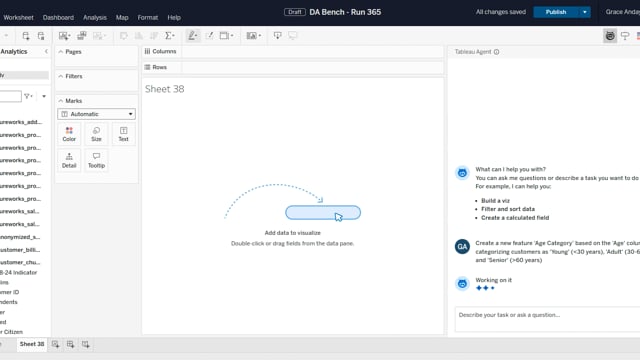Click the New Worksheet icon next to Sheet 38
This screenshot has height=360, width=640.
click(55, 344)
